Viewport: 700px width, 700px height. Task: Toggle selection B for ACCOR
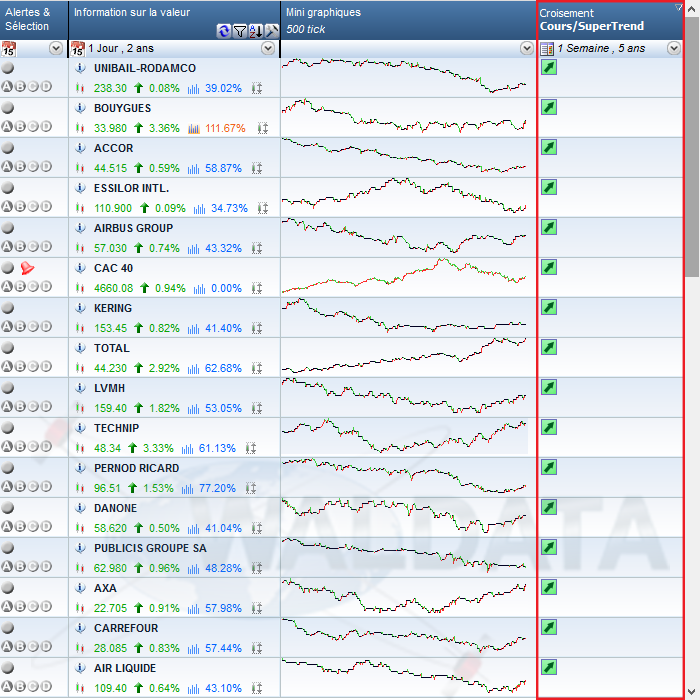click(20, 167)
